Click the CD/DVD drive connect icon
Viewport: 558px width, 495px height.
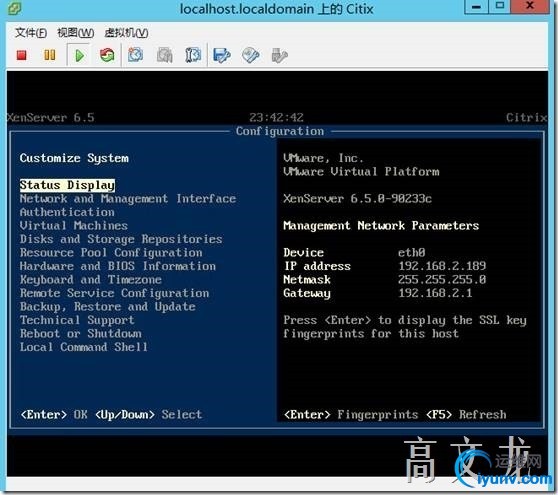(x=251, y=56)
